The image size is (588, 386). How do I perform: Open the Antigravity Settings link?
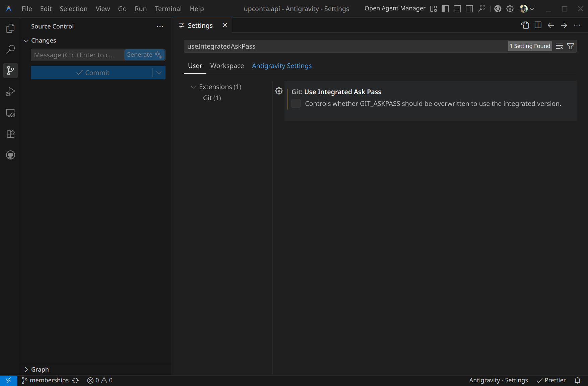click(x=281, y=66)
